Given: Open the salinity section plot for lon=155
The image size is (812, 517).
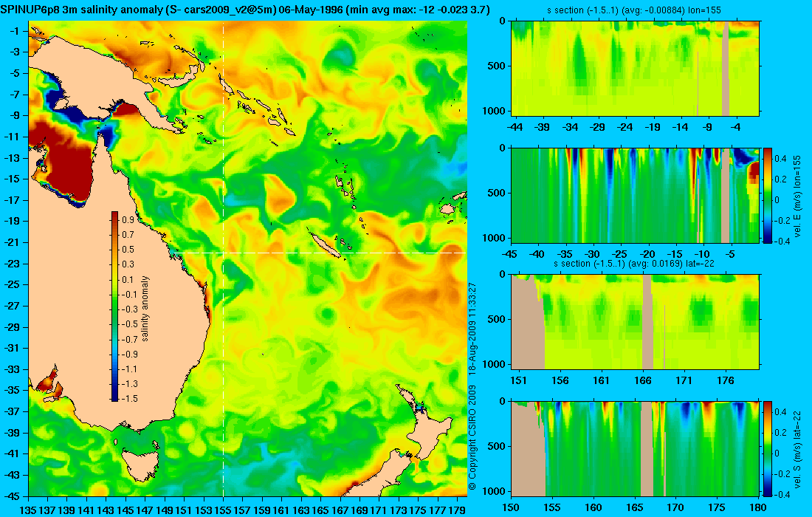Looking at the screenshot, I should click(635, 69).
